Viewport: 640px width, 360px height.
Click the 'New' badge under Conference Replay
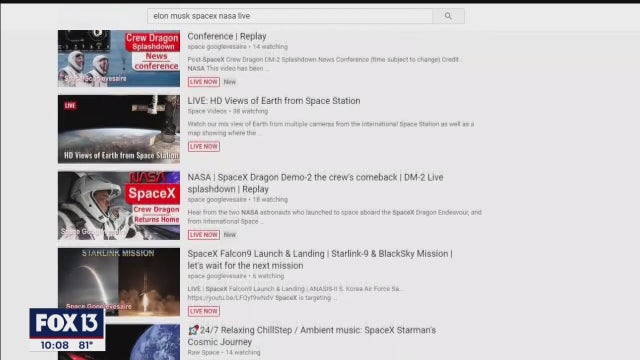230,82
